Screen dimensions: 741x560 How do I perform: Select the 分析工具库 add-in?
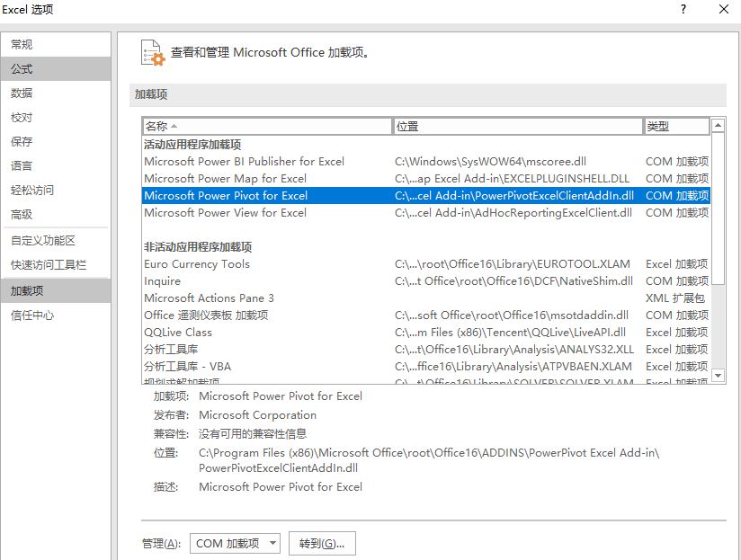click(x=425, y=350)
